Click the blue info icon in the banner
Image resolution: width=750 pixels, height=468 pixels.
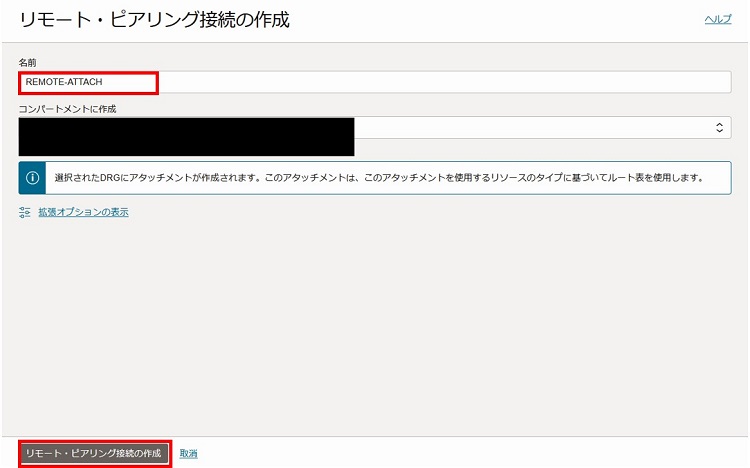click(x=32, y=178)
